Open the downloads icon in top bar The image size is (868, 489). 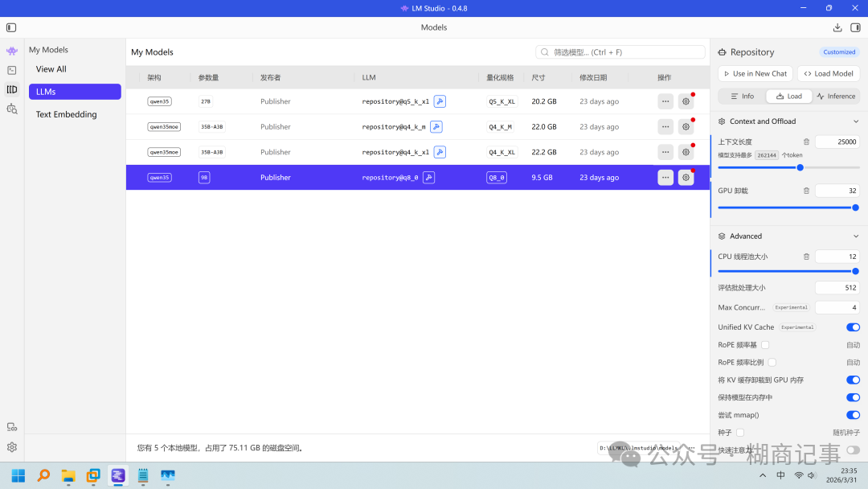click(x=837, y=27)
